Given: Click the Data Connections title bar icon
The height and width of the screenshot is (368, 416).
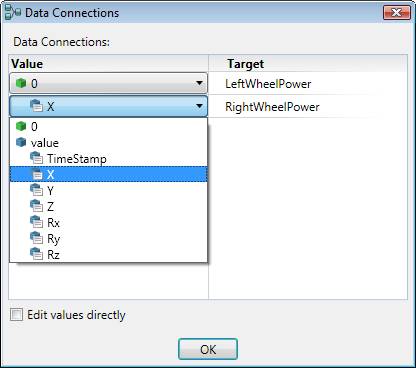Looking at the screenshot, I should (13, 12).
